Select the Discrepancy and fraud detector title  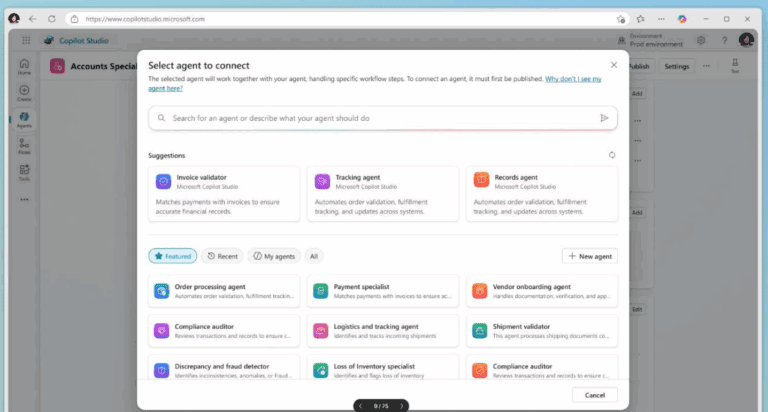click(222, 366)
